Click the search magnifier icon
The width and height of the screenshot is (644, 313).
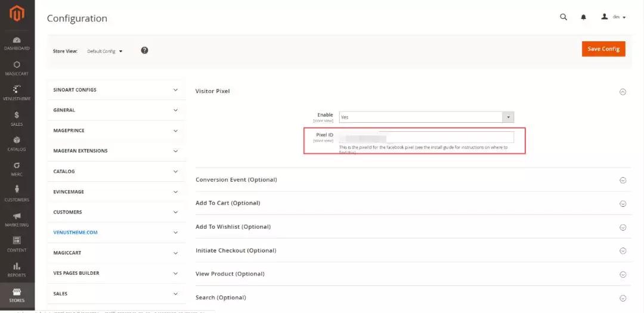coord(563,17)
